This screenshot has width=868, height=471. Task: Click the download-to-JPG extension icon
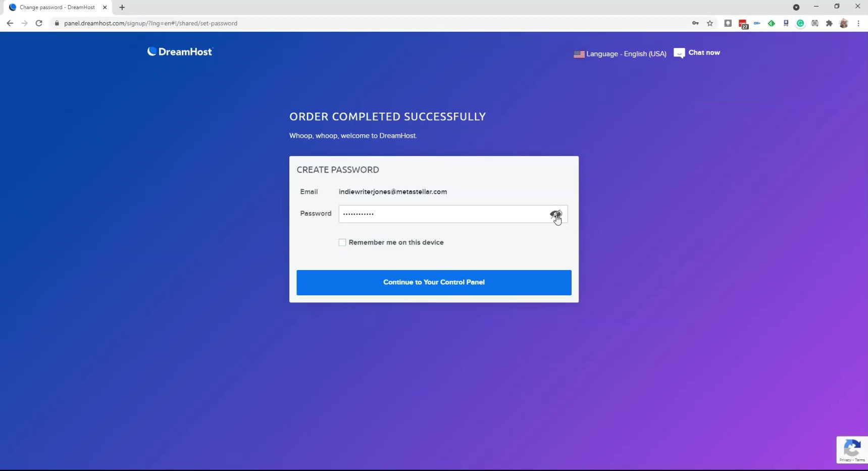pyautogui.click(x=786, y=23)
